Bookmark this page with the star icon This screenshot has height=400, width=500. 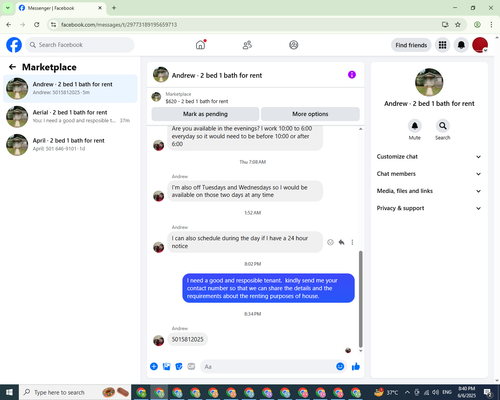(x=458, y=25)
